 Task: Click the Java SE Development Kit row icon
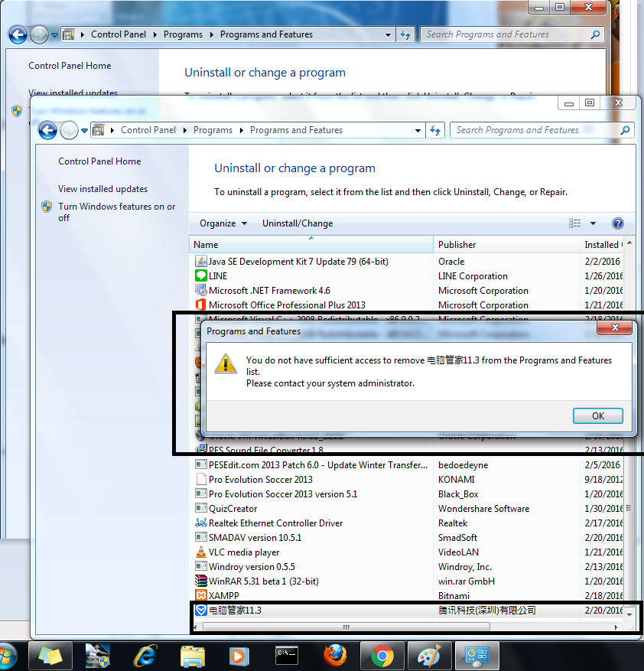200,261
